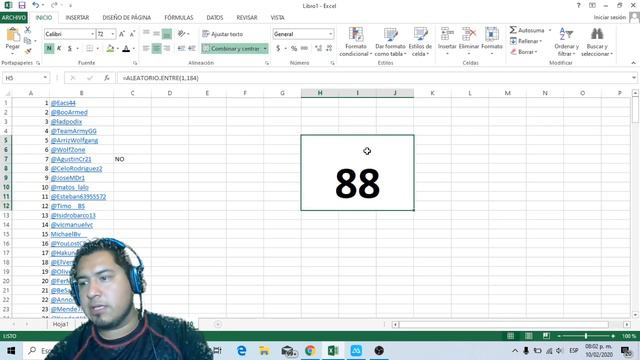Click the Name Box showing H5
This screenshot has height=360, width=640.
(x=25, y=78)
